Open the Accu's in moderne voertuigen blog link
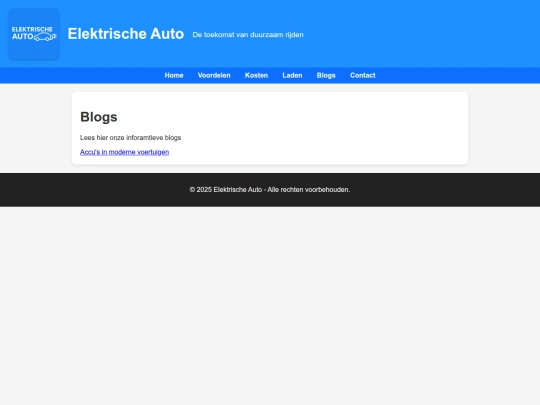This screenshot has width=540, height=405. click(x=124, y=152)
